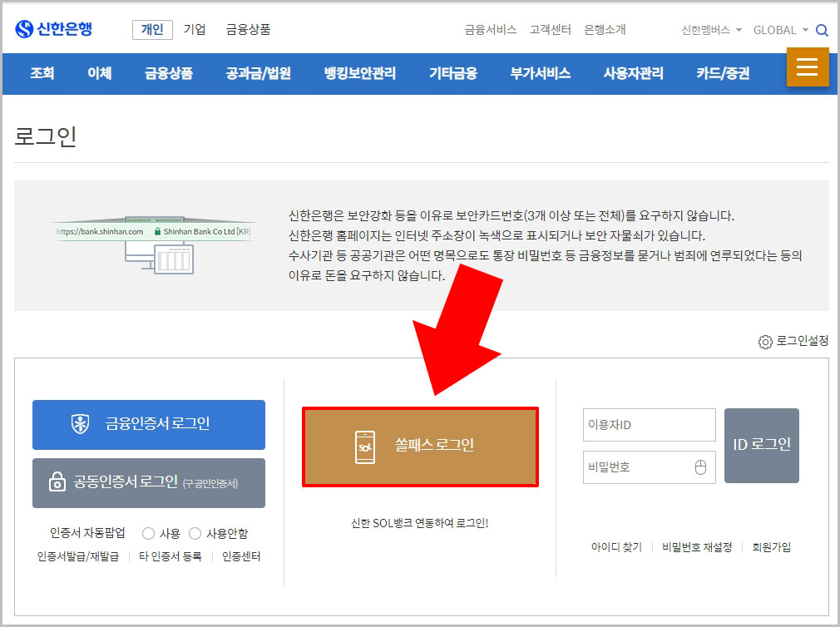840x627 pixels.
Task: Click the search magnifier icon
Action: [x=823, y=29]
